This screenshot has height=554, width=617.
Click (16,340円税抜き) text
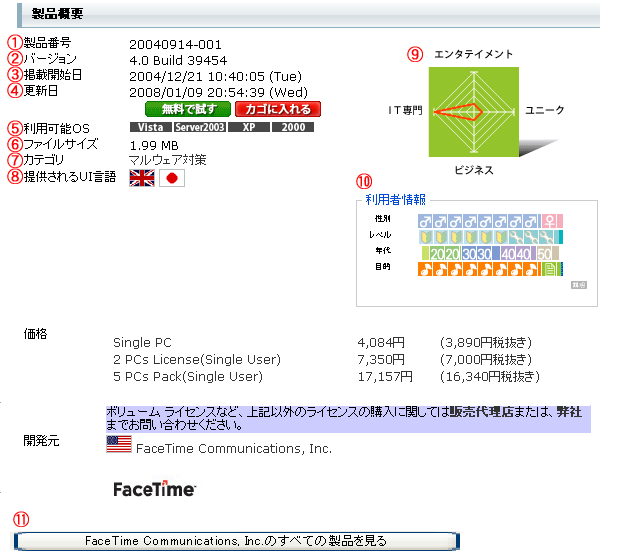(x=490, y=377)
